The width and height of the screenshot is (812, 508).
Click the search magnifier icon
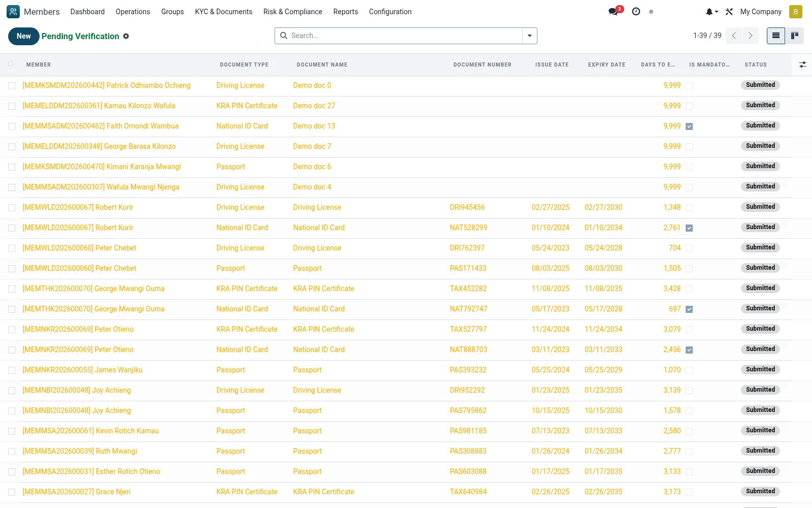pos(284,36)
